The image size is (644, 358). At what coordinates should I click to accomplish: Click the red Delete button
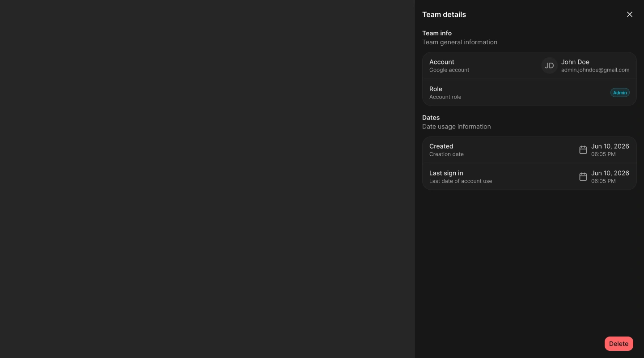click(619, 344)
